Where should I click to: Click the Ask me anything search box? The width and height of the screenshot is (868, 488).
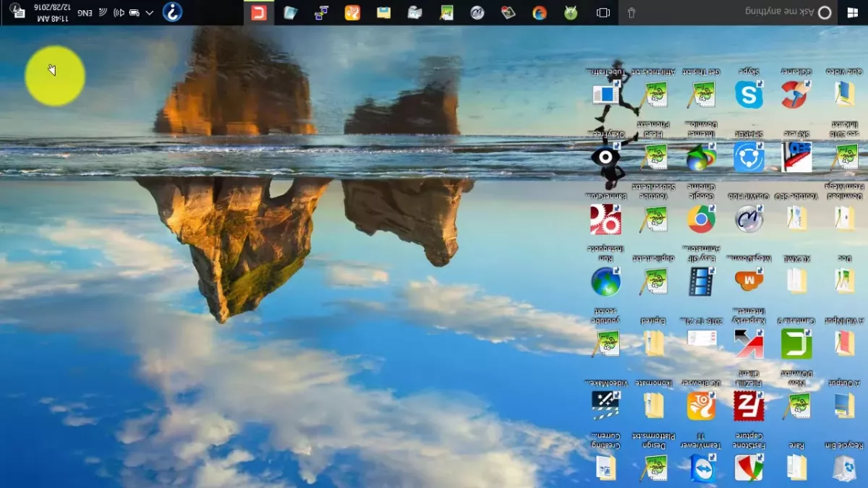tap(728, 12)
